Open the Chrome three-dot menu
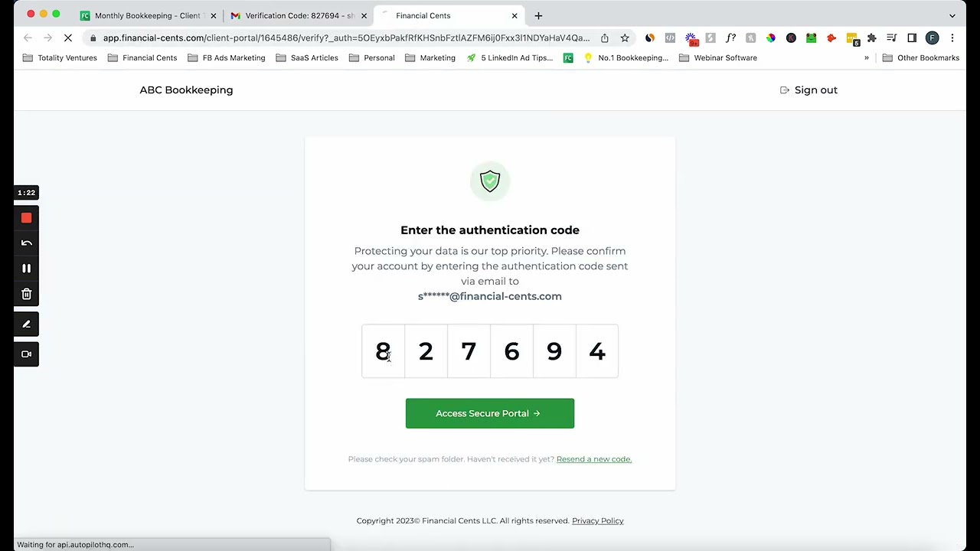 (x=952, y=38)
